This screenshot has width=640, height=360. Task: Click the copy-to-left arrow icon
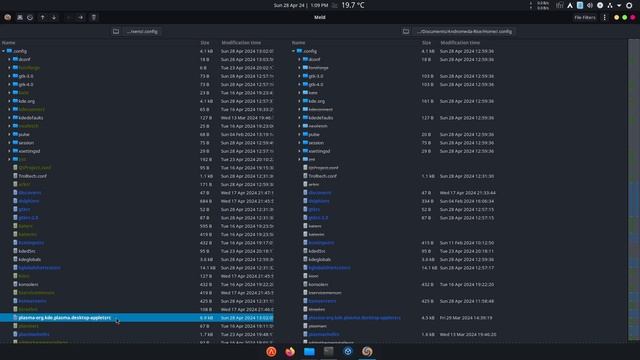click(69, 18)
